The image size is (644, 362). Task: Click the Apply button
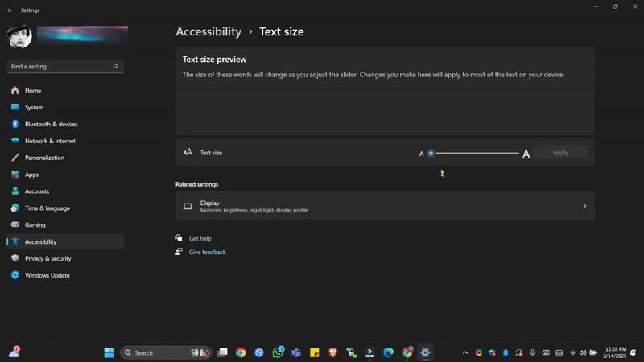(x=560, y=153)
